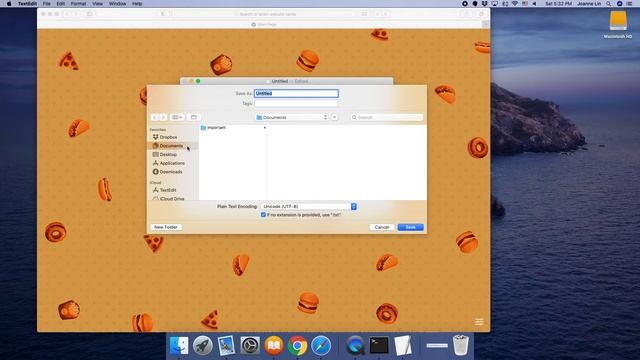Click the Search field in save dialog
The height and width of the screenshot is (360, 640).
pyautogui.click(x=386, y=117)
